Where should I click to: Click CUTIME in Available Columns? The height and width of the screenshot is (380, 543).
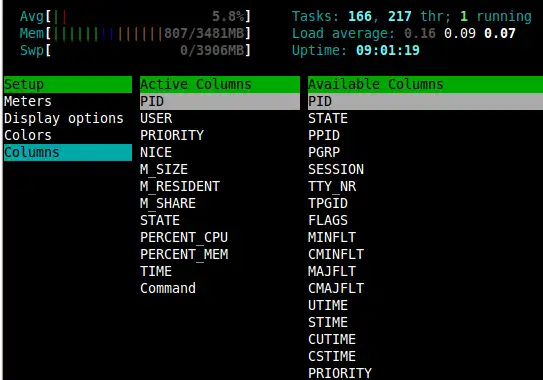(x=332, y=339)
